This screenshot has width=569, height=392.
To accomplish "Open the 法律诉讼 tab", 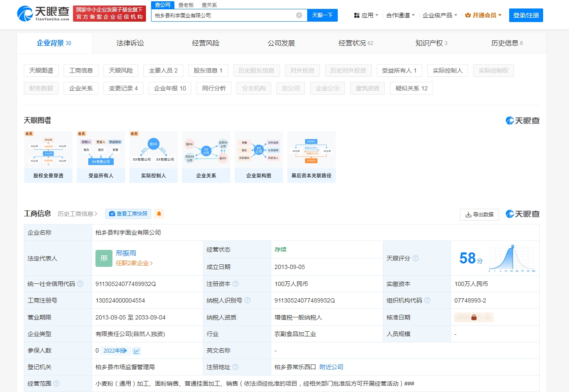I will coord(130,43).
